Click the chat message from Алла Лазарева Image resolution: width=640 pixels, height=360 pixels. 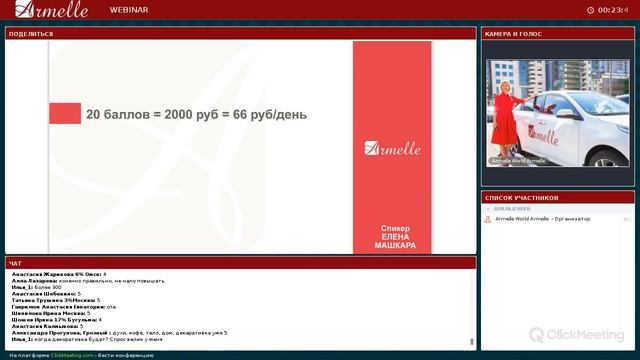(x=89, y=281)
